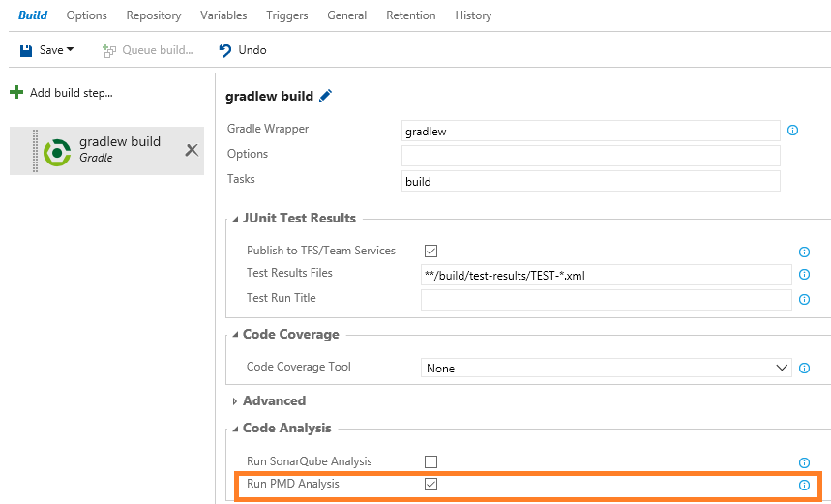Switch to the Repository tab

(x=154, y=15)
